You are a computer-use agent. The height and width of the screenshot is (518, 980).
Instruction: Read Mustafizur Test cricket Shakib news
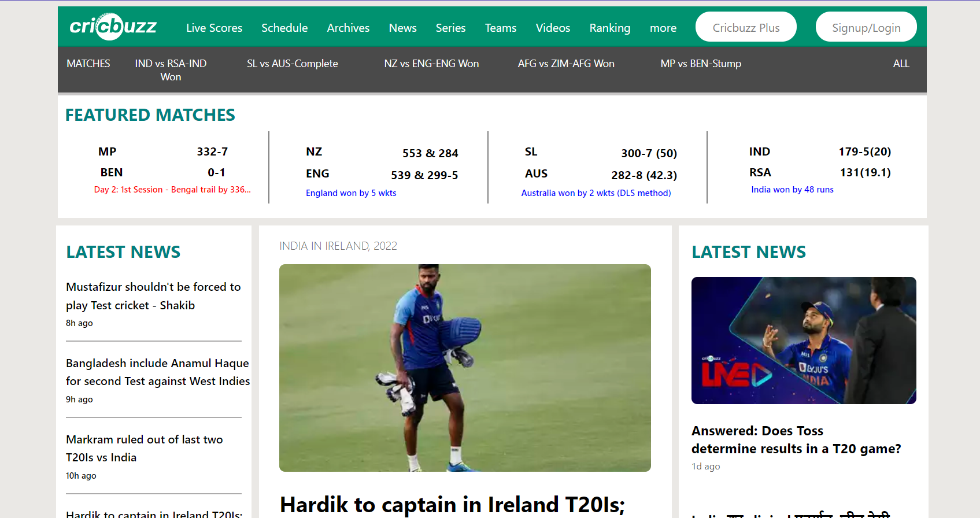153,296
